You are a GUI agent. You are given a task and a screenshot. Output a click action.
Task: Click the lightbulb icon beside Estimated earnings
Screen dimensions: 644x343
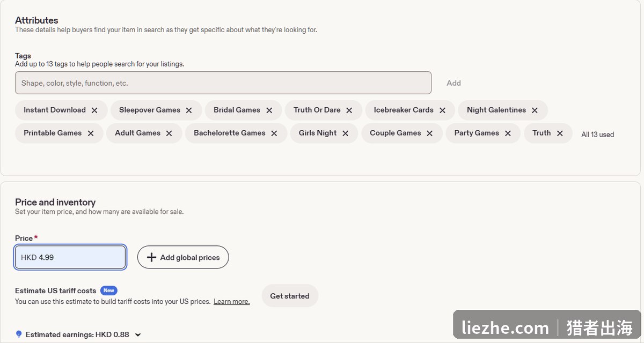point(19,334)
